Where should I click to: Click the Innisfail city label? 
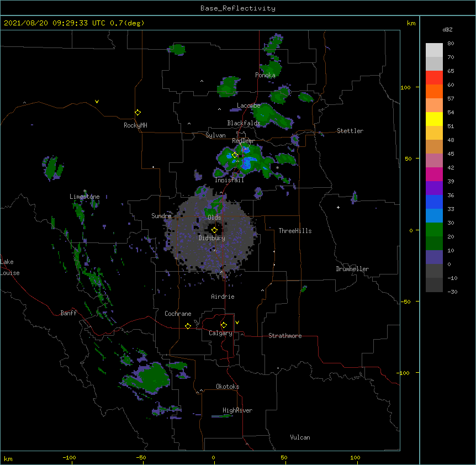[229, 180]
